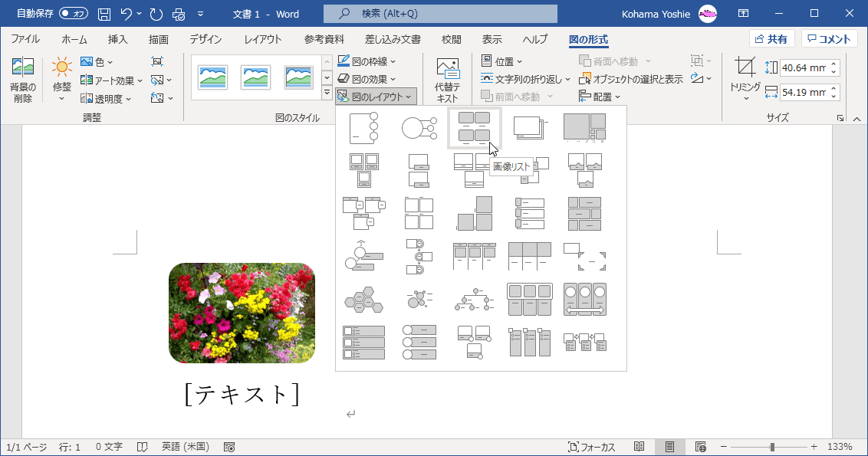Open the サイズ group dialog launcher
Viewport: 868px width, 456px height.
pyautogui.click(x=840, y=118)
